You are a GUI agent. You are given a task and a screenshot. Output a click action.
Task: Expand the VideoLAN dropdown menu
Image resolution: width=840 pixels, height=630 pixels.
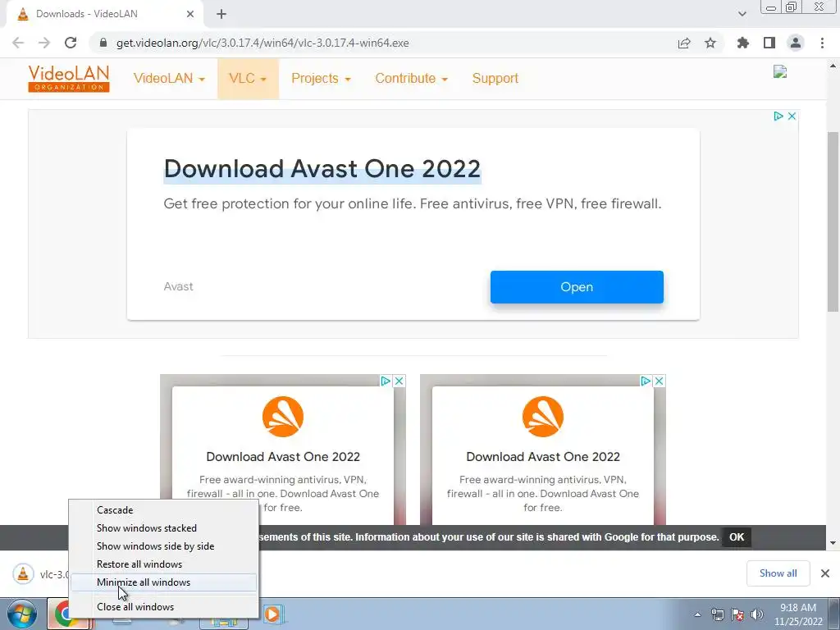pyautogui.click(x=169, y=78)
